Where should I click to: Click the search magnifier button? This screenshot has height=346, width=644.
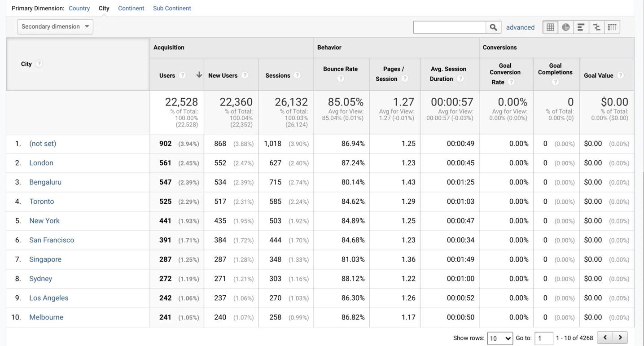pos(493,27)
